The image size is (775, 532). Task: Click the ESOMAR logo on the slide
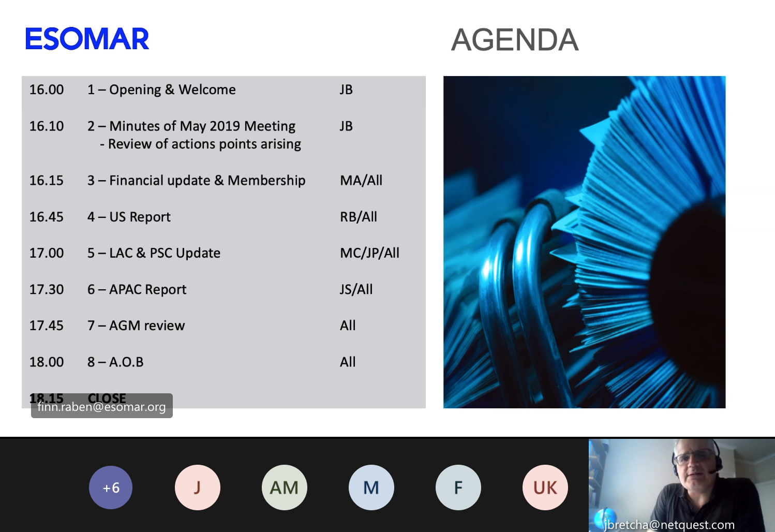click(x=87, y=39)
